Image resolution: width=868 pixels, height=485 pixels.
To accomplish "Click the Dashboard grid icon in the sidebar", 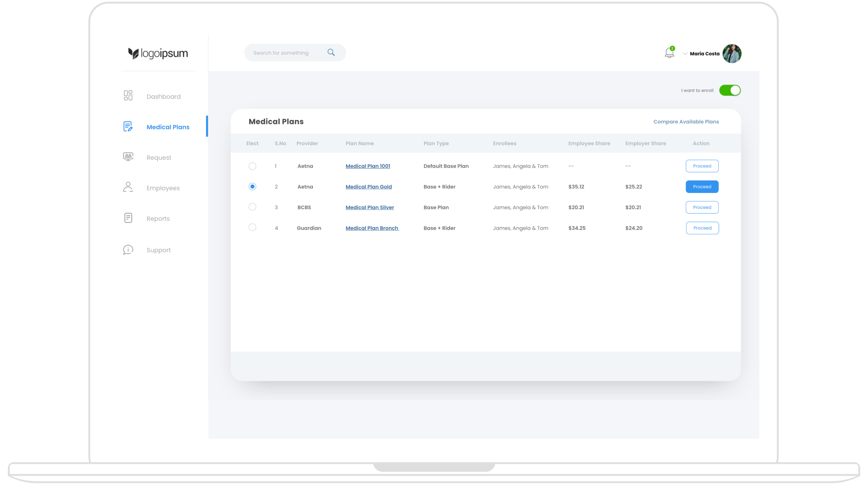I will point(128,95).
